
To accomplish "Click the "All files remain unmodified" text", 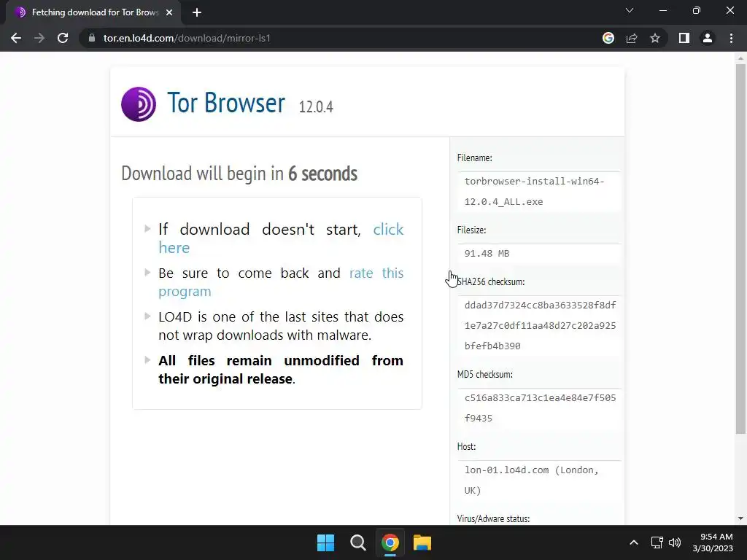I will [281, 370].
